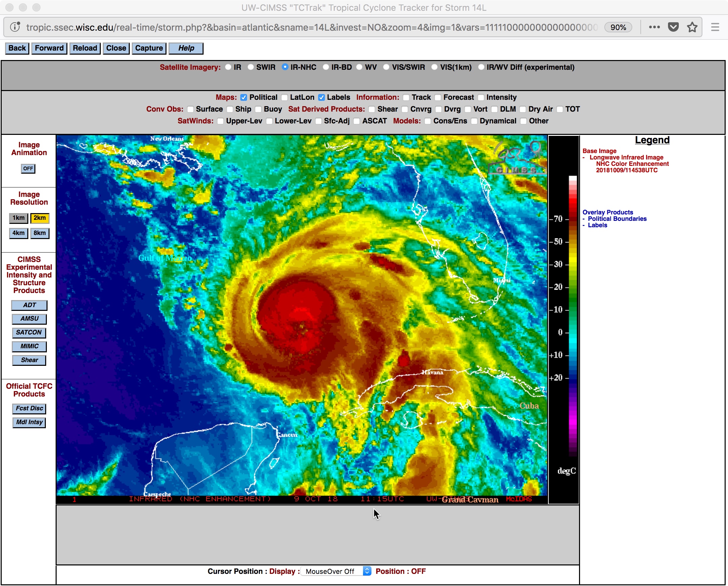The image size is (728, 586).
Task: Enable the Shear derived product
Action: 372,110
